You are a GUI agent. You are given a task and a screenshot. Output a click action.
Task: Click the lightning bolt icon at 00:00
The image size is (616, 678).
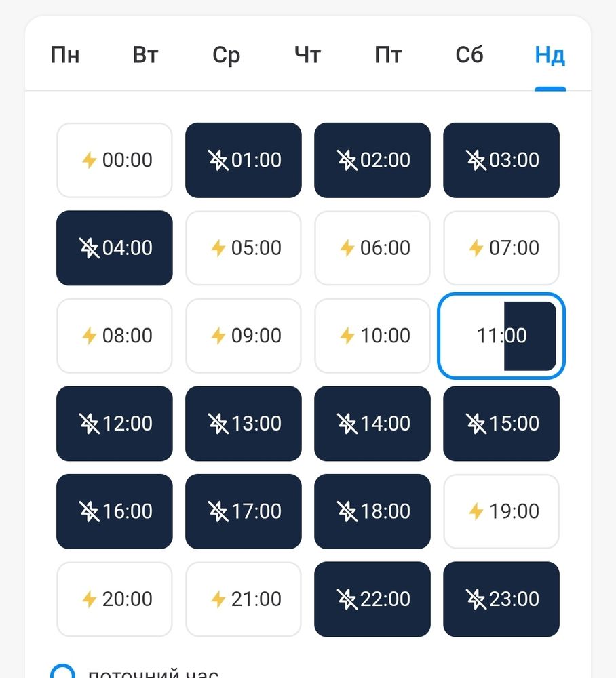point(89,160)
